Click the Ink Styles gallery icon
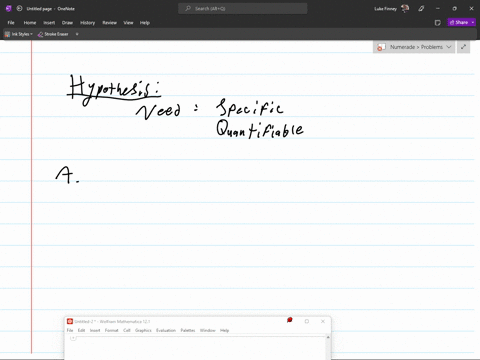480x360 pixels. 7,34
